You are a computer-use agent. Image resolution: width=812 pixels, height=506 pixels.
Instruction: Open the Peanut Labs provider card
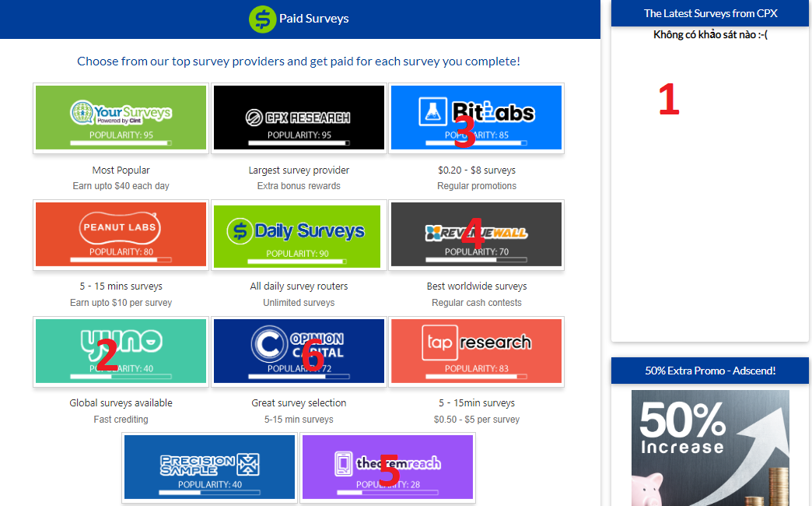121,235
